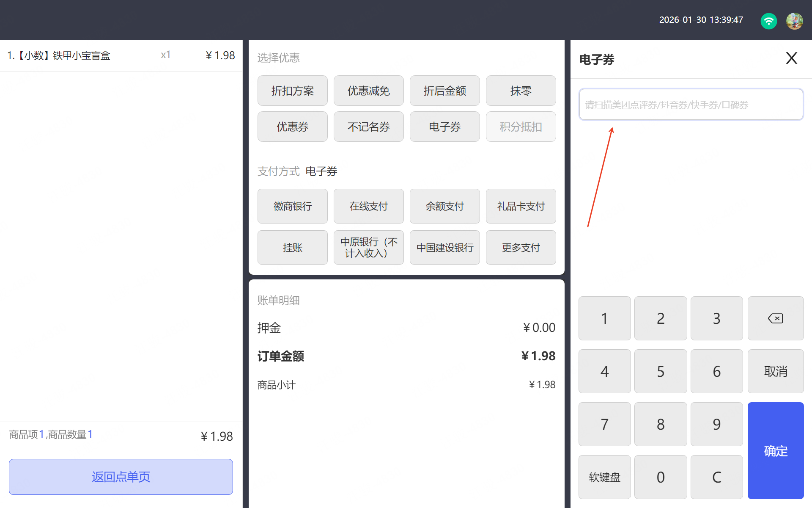
Task: Clear input with the C key
Action: coord(716,477)
